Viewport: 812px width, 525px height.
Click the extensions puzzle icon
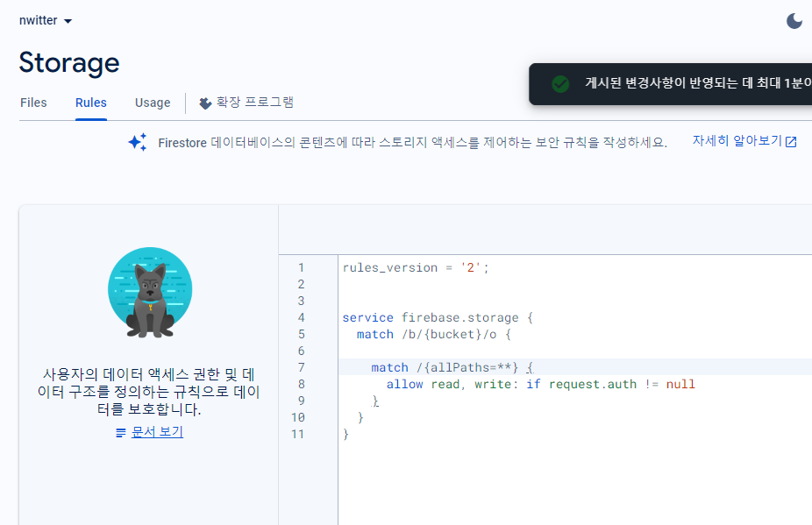pyautogui.click(x=205, y=103)
